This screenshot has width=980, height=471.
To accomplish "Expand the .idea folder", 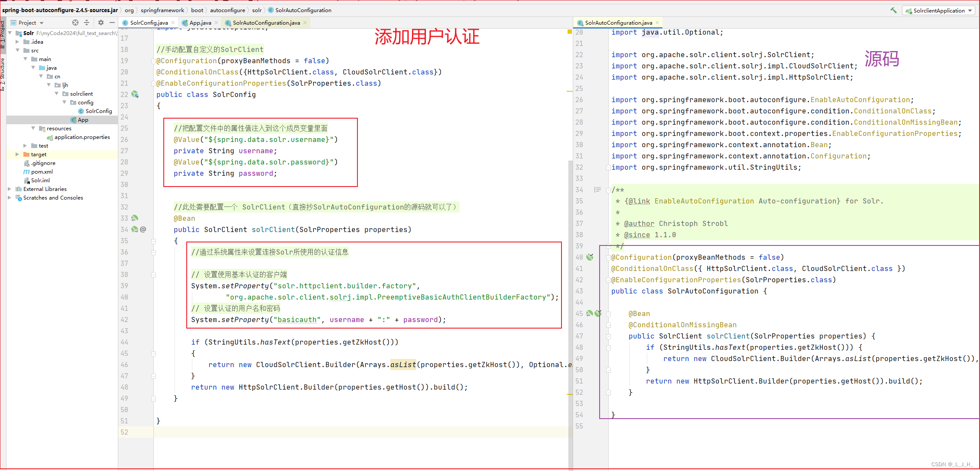I will (17, 42).
